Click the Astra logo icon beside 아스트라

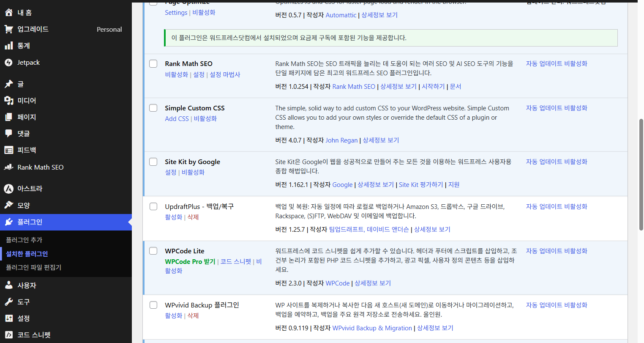(8, 189)
